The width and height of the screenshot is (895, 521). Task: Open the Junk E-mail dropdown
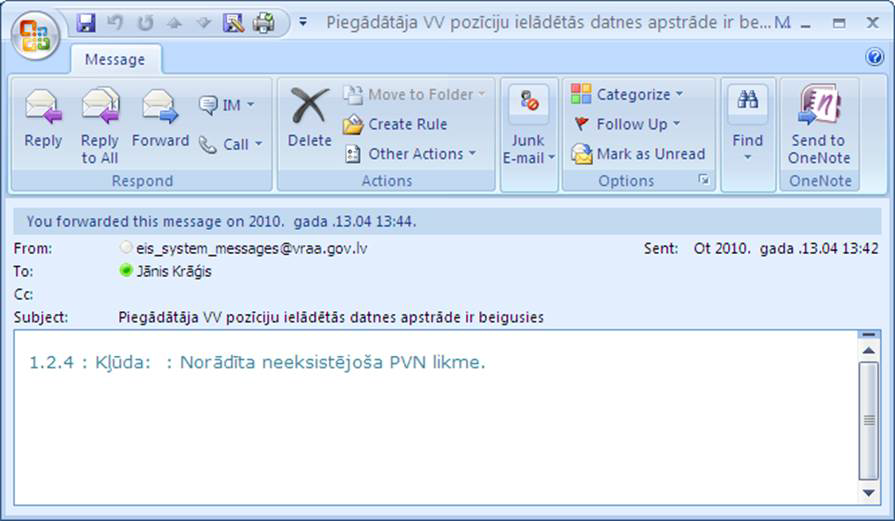pyautogui.click(x=528, y=157)
